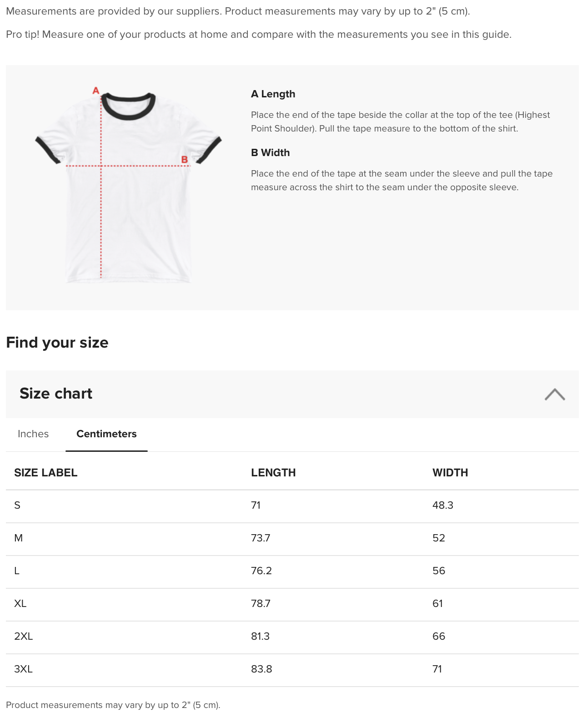Select the S size row label
582x728 pixels.
pos(17,506)
